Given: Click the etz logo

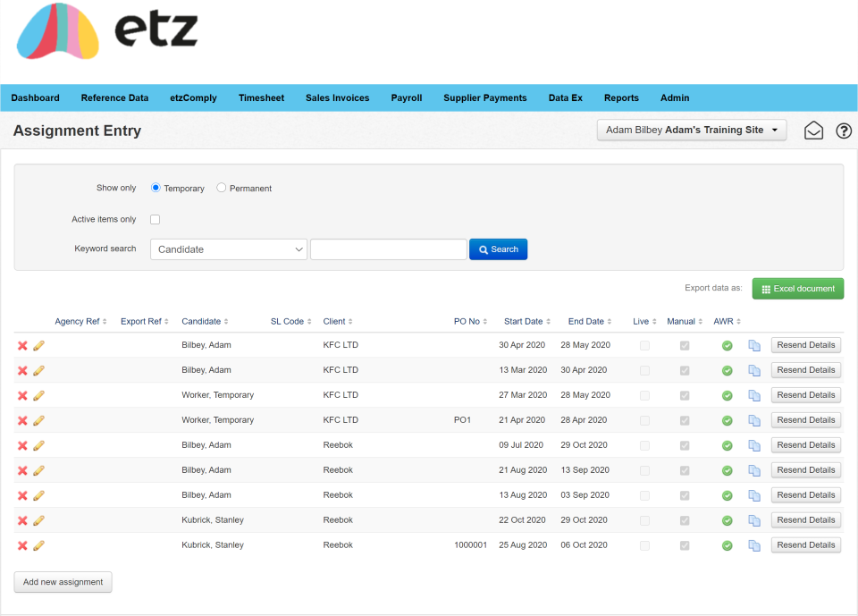Looking at the screenshot, I should [x=107, y=30].
